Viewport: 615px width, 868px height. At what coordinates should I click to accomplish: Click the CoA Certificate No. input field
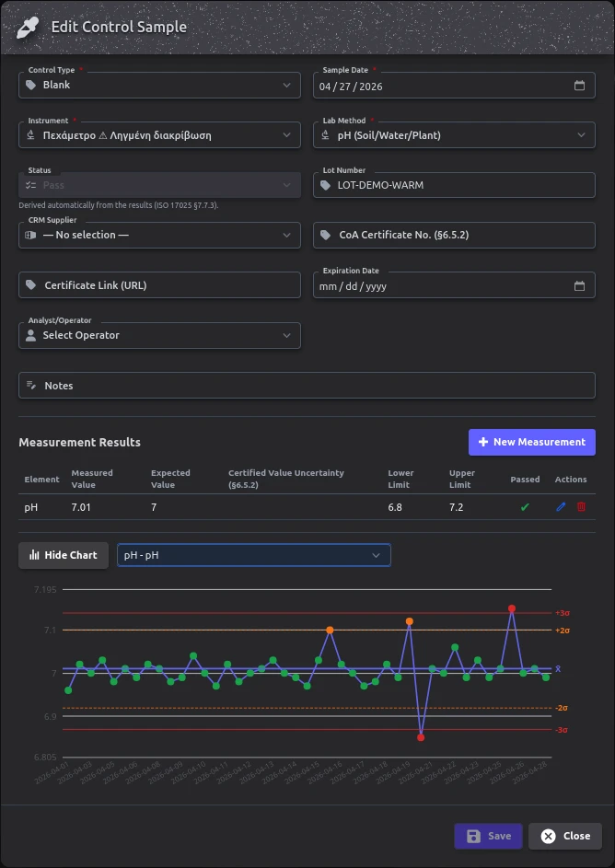click(454, 236)
